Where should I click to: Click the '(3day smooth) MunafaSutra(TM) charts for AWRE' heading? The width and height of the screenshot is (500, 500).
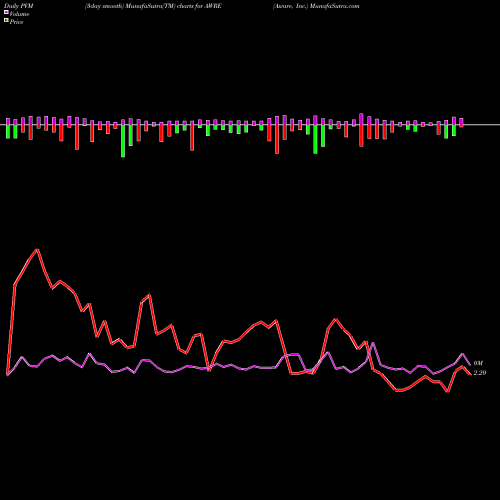153,6
